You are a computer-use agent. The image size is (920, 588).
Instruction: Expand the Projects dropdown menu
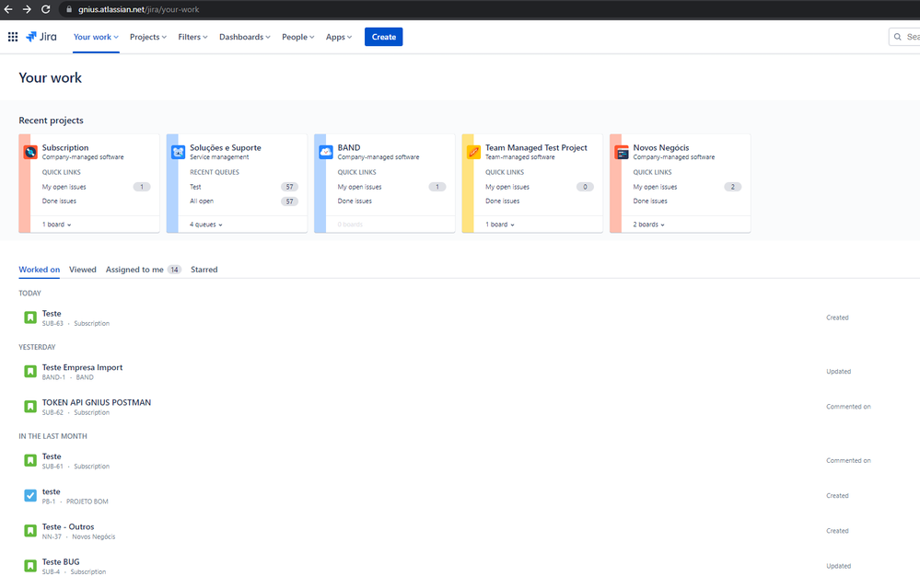click(148, 37)
